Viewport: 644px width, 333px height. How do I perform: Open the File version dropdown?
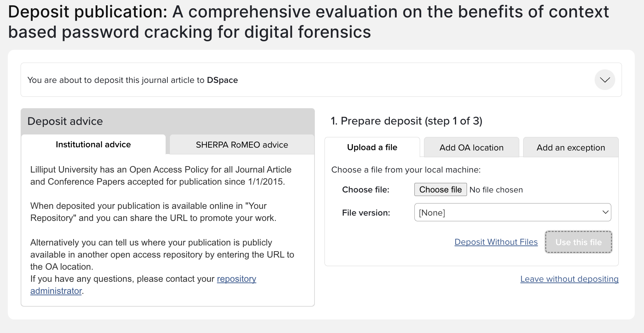(512, 212)
